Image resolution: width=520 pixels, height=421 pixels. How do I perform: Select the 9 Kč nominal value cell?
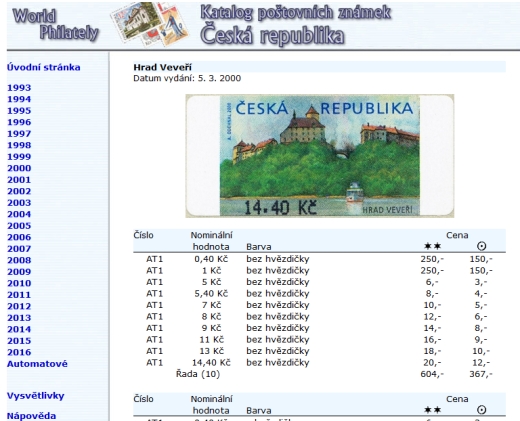pyautogui.click(x=211, y=328)
